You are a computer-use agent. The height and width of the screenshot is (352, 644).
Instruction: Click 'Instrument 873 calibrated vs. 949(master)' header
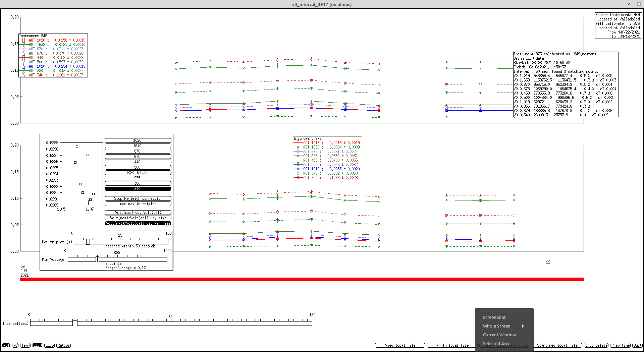click(555, 54)
